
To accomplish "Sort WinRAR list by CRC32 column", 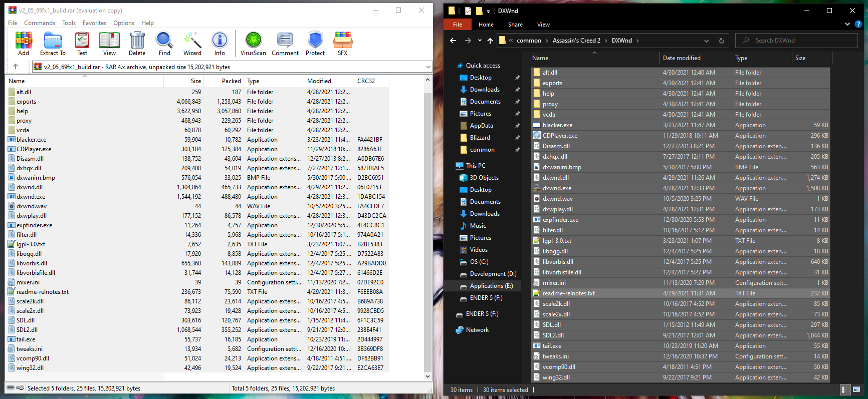I will tap(371, 81).
